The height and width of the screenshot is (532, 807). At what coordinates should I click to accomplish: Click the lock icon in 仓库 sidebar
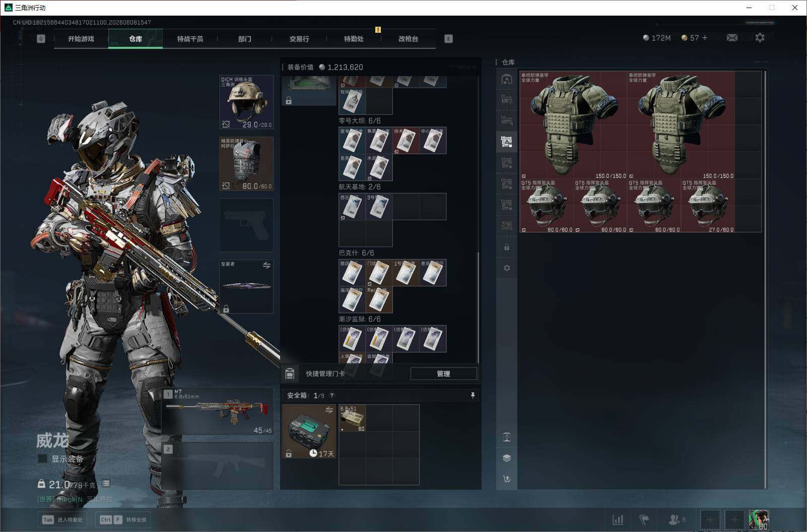507,247
